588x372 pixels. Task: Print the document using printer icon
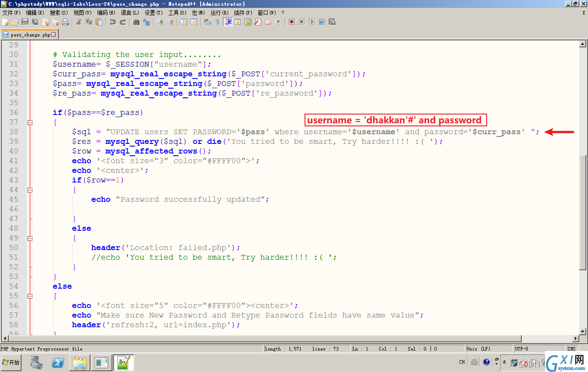point(65,22)
